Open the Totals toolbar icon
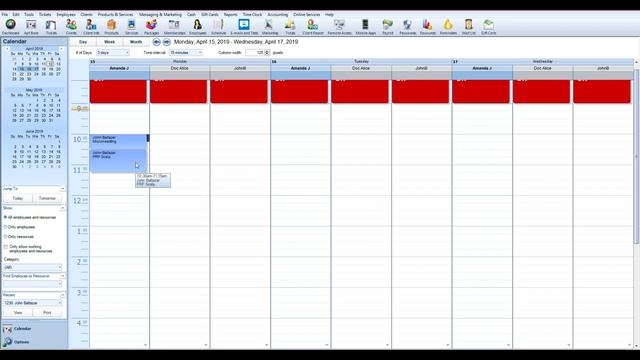Viewport: 640px width, 360px height. click(x=290, y=27)
